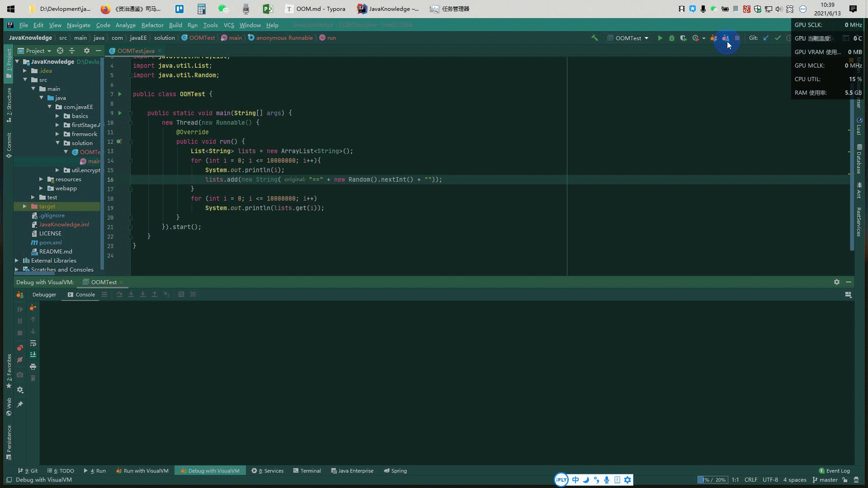This screenshot has height=488, width=868.
Task: Click the Git update project arrow
Action: (x=766, y=38)
